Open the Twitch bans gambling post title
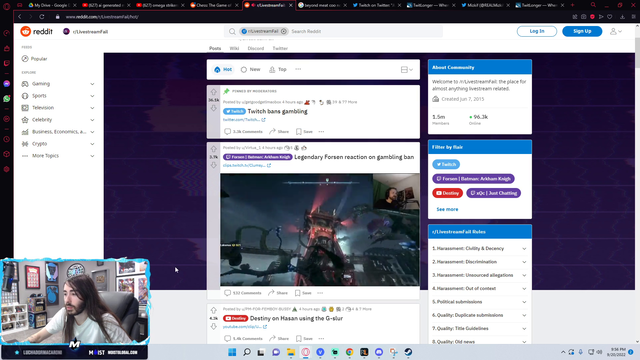 [x=278, y=111]
